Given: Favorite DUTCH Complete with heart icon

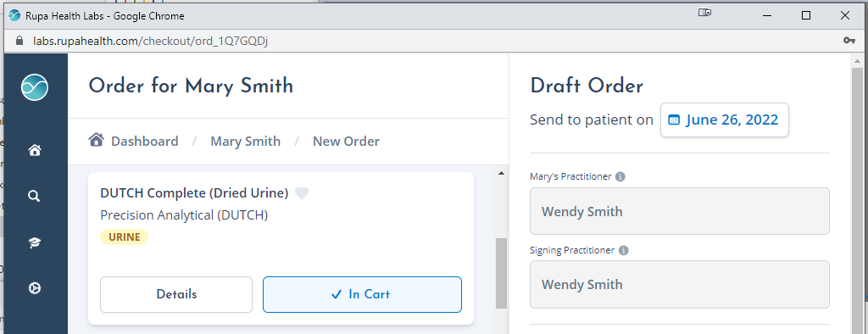Looking at the screenshot, I should (x=301, y=193).
